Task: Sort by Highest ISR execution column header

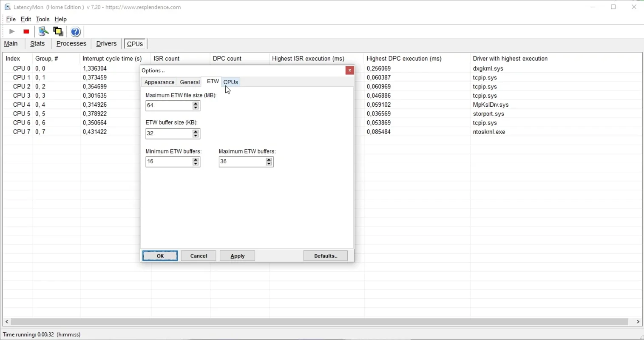Action: tap(317, 59)
